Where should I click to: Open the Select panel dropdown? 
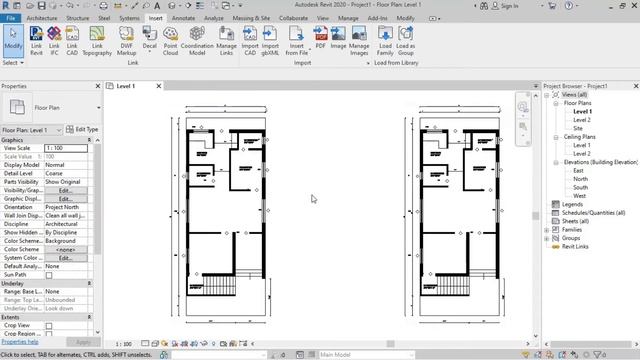click(x=13, y=63)
